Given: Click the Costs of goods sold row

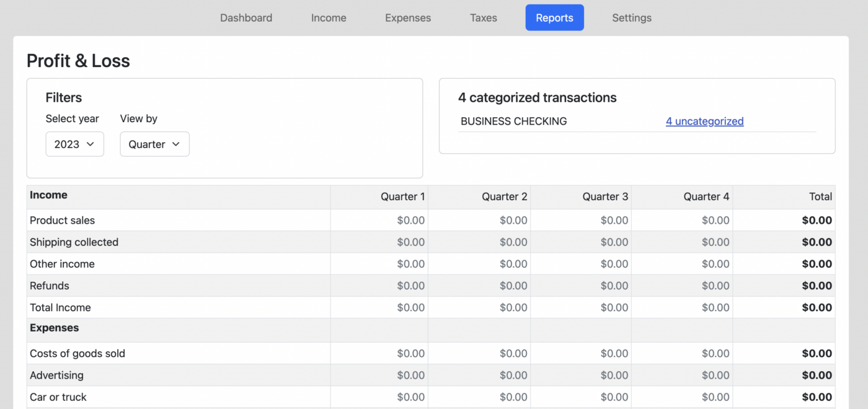Looking at the screenshot, I should 77,353.
